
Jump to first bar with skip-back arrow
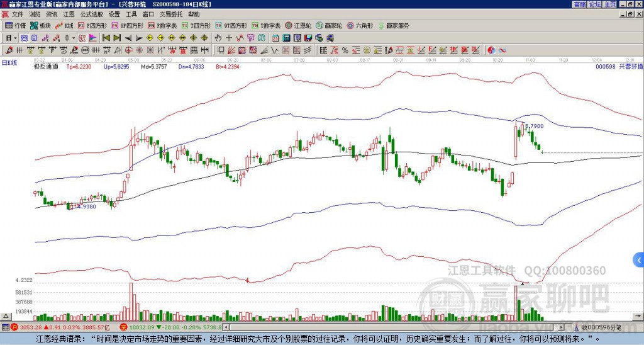point(106,38)
